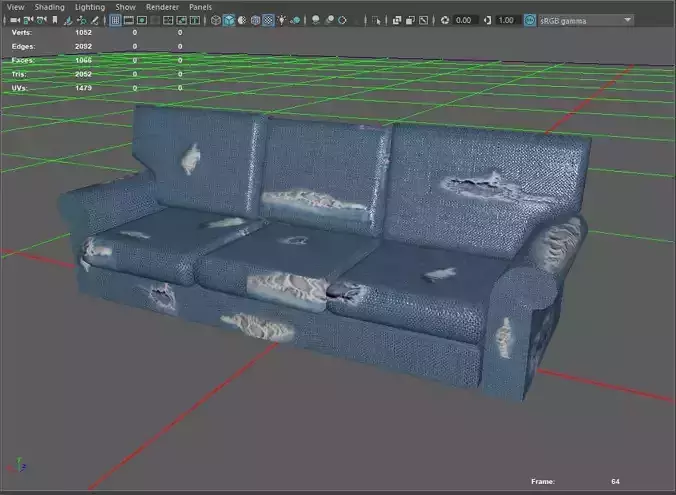676x495 pixels.
Task: Click the Faces count 1066
Action: (x=83, y=60)
